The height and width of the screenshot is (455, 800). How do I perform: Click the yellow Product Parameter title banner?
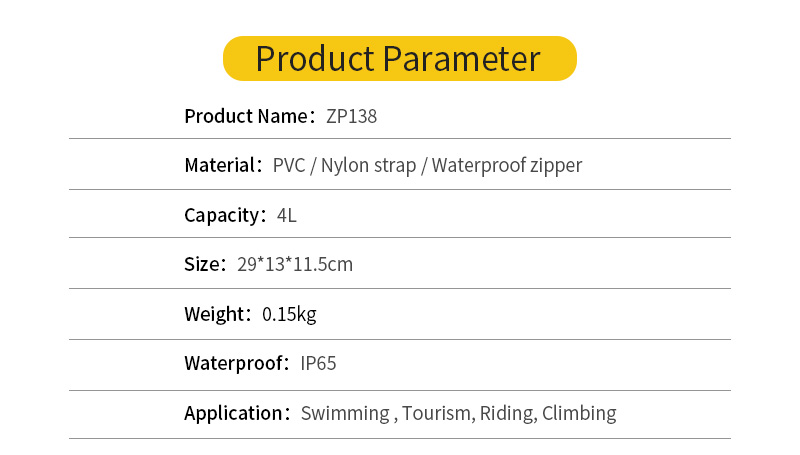[399, 58]
